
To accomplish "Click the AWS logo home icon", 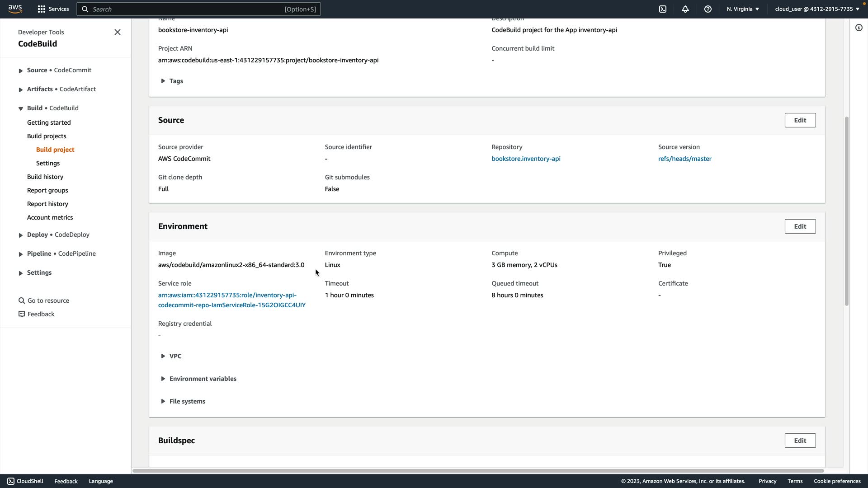I will coord(15,9).
